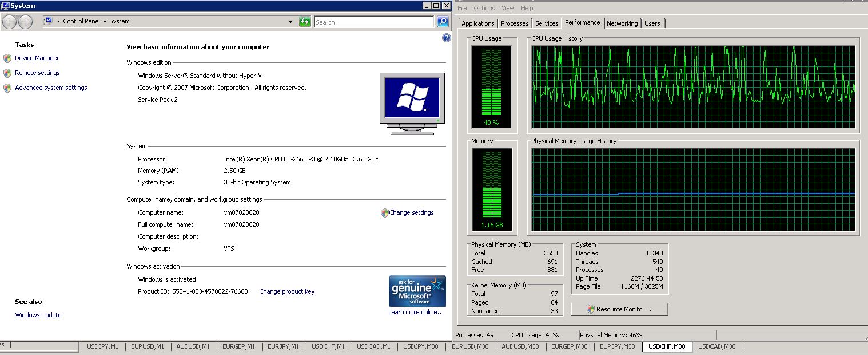Image resolution: width=868 pixels, height=355 pixels.
Task: Select the EURJPY,M1 chart tab
Action: coord(283,346)
